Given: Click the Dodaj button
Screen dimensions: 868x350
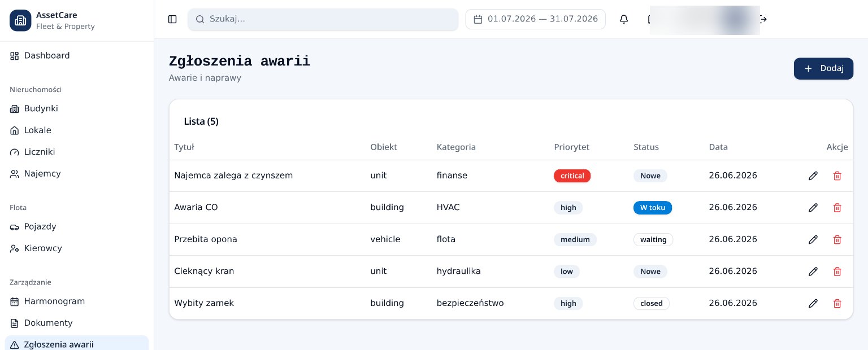Looking at the screenshot, I should click(823, 68).
